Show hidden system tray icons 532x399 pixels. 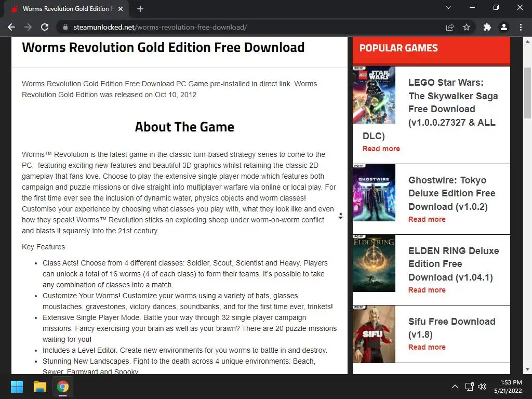point(455,387)
